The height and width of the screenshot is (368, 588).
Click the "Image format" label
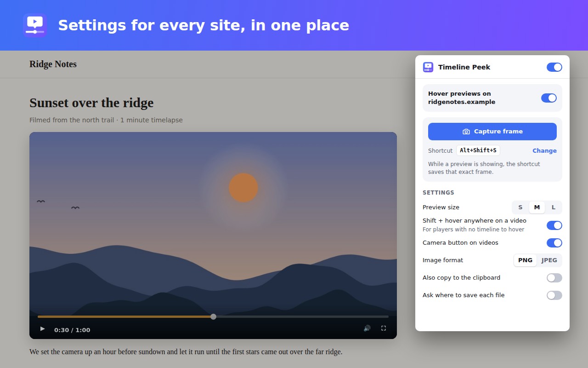pyautogui.click(x=443, y=260)
